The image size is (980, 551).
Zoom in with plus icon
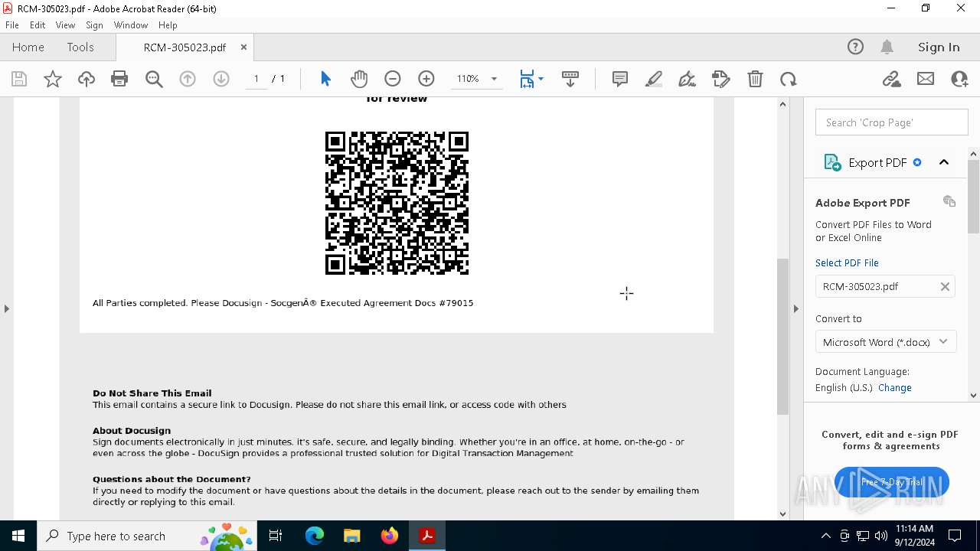click(426, 79)
